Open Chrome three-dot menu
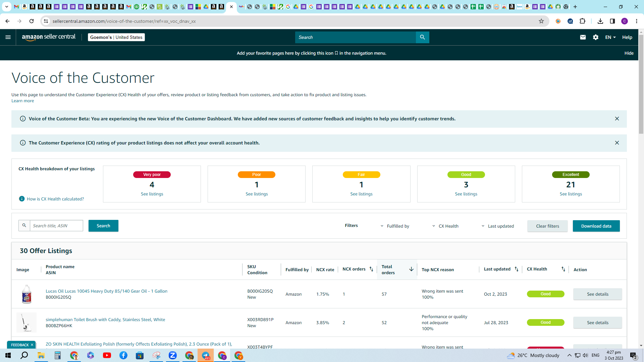This screenshot has width=644, height=362. pos(636,21)
